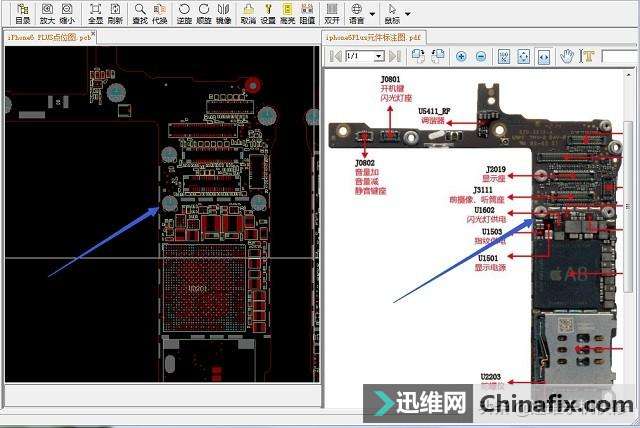Rotate board counterclockwise with 逆旋 icon
This screenshot has height=428, width=640.
pyautogui.click(x=184, y=14)
